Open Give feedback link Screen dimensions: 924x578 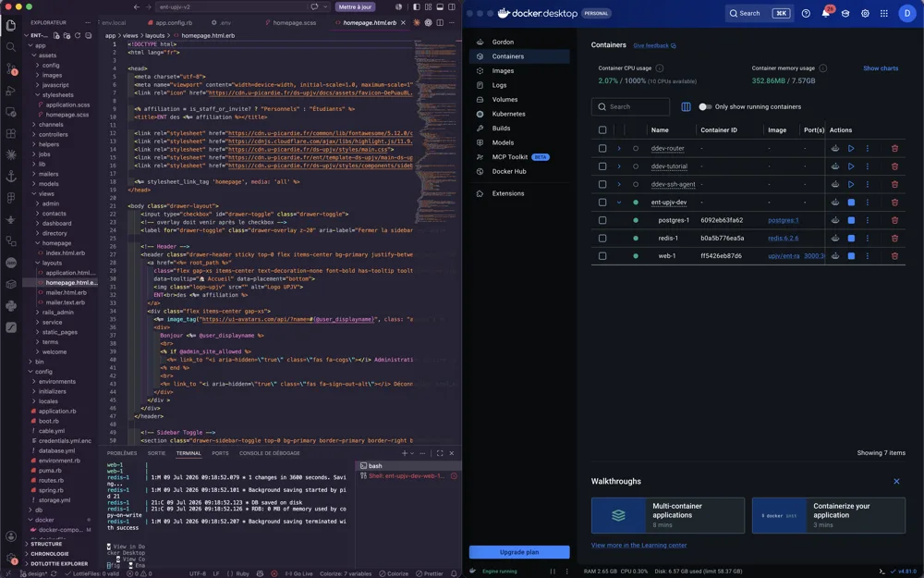coord(654,45)
